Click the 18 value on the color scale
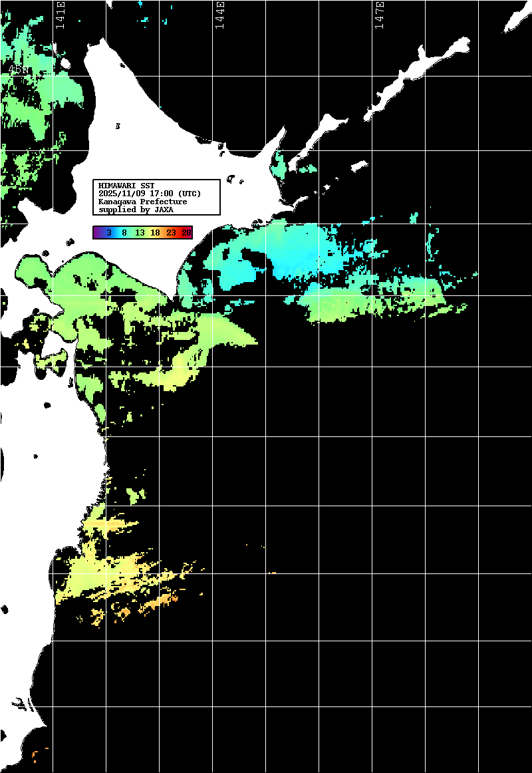532x773 pixels. [155, 233]
